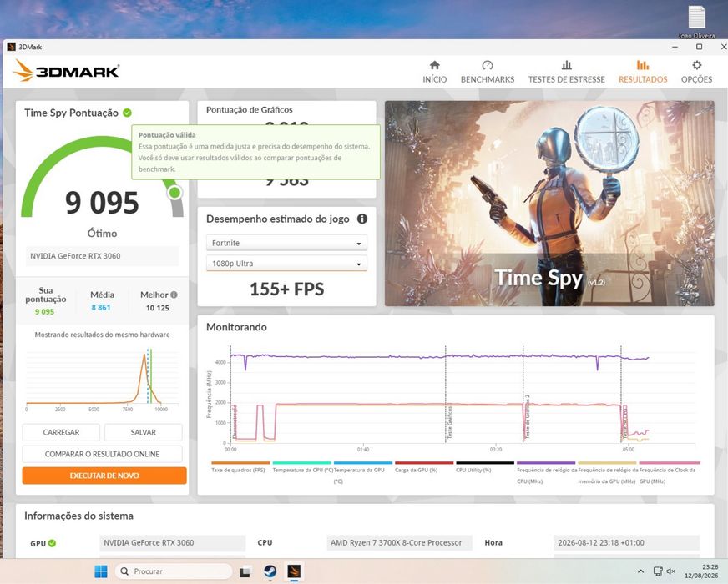Open the OPÇÕES gear icon
Screen dimensions: 728x584
(696, 65)
